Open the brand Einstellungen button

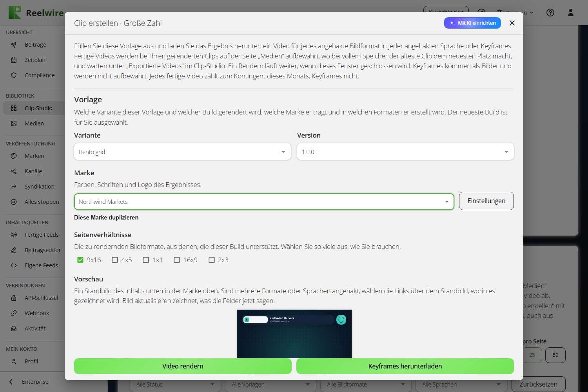[x=486, y=201]
